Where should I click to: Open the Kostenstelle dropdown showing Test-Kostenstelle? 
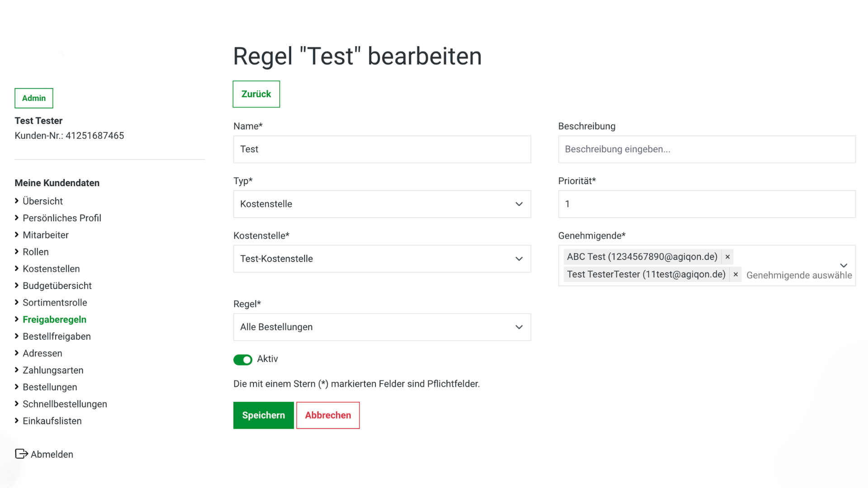(x=382, y=258)
